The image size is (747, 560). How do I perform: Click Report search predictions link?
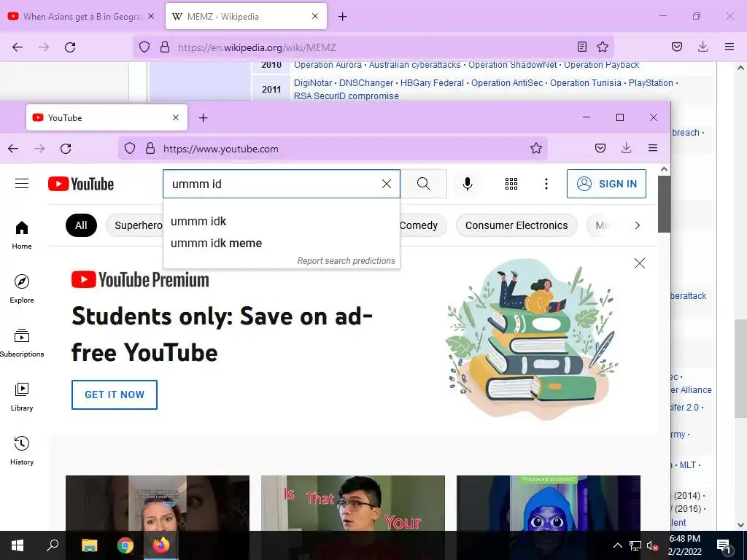click(347, 261)
